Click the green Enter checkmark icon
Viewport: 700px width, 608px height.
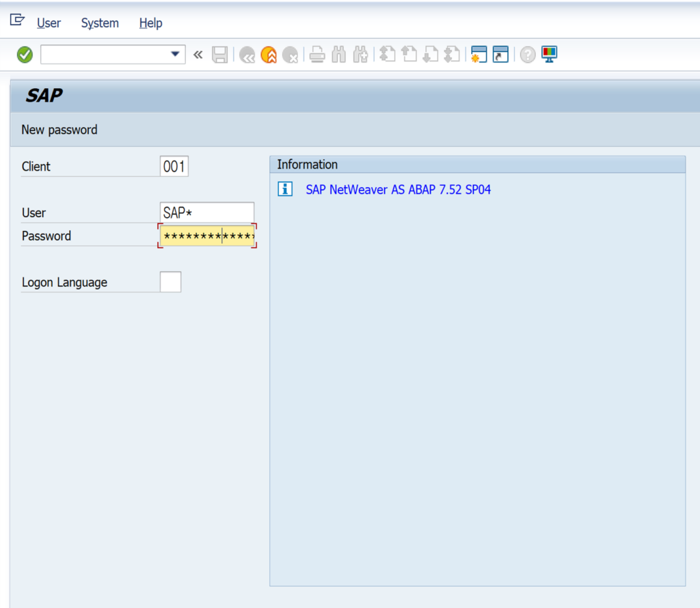25,55
